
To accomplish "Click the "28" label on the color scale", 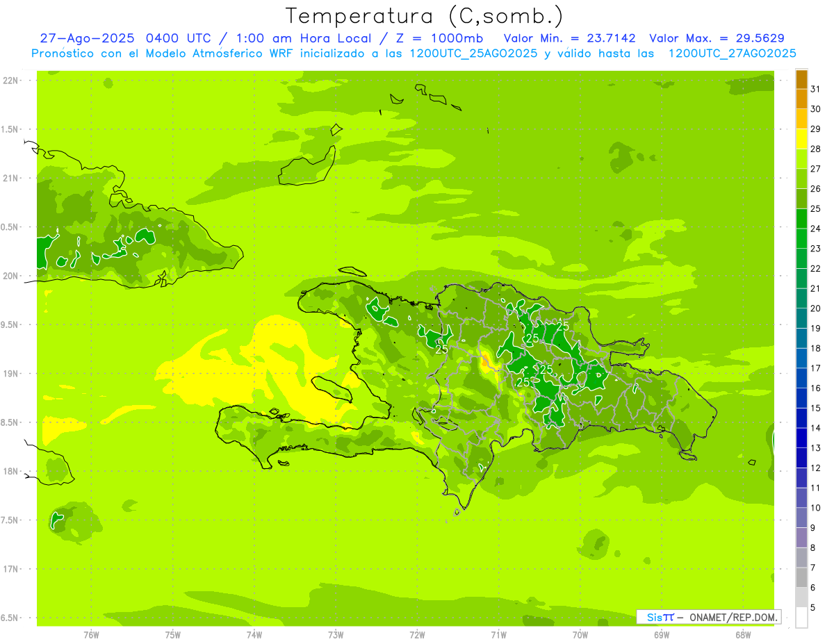I will pyautogui.click(x=816, y=149).
